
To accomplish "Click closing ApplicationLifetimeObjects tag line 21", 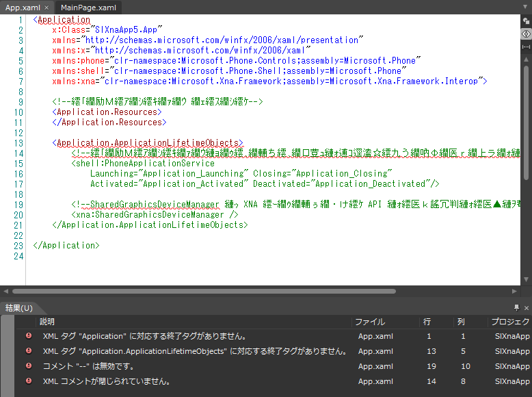I will coord(150,225).
